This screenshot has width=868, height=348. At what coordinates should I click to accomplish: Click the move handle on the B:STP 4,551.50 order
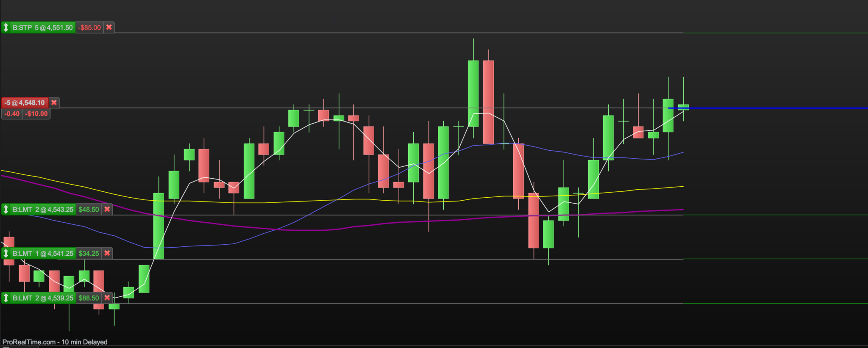coord(6,28)
